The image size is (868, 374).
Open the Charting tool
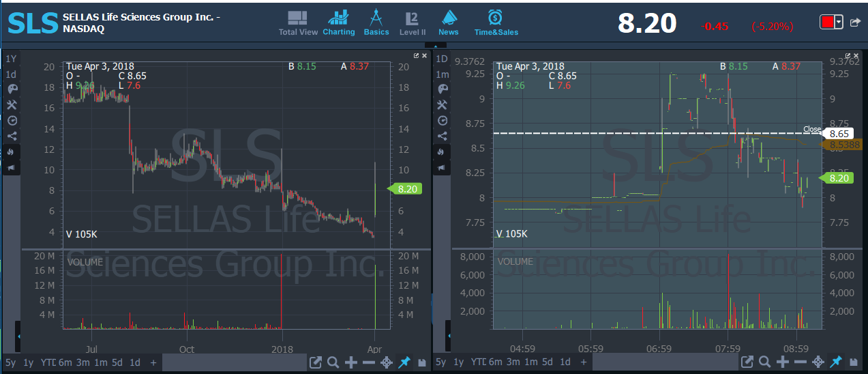pyautogui.click(x=338, y=23)
